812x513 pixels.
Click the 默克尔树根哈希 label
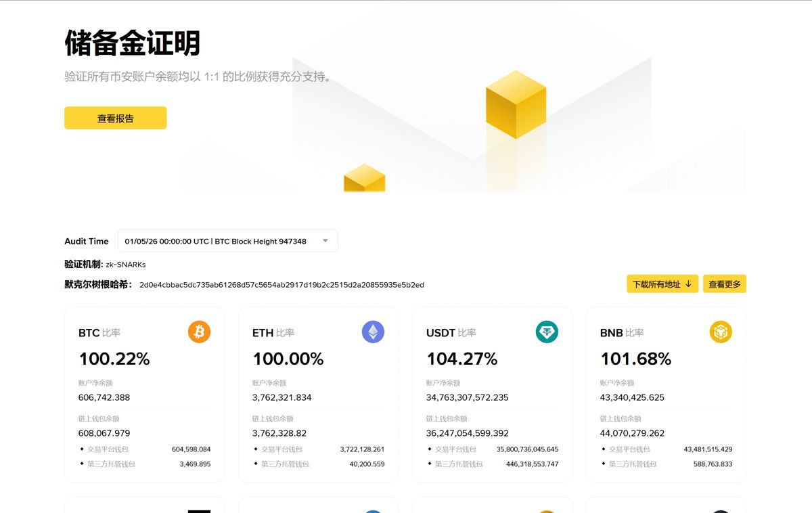pyautogui.click(x=98, y=285)
